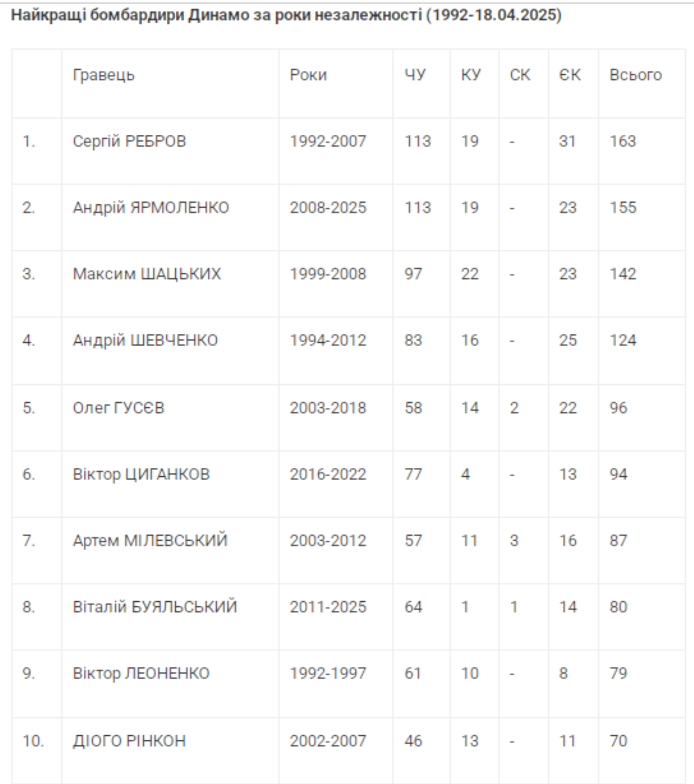Click the ЄК column header
694x784 pixels.
click(570, 75)
